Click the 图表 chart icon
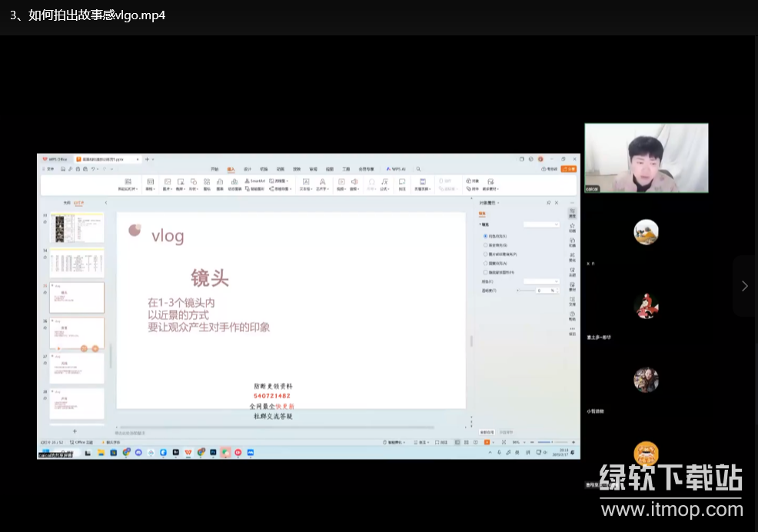This screenshot has width=758, height=532. pos(220,183)
